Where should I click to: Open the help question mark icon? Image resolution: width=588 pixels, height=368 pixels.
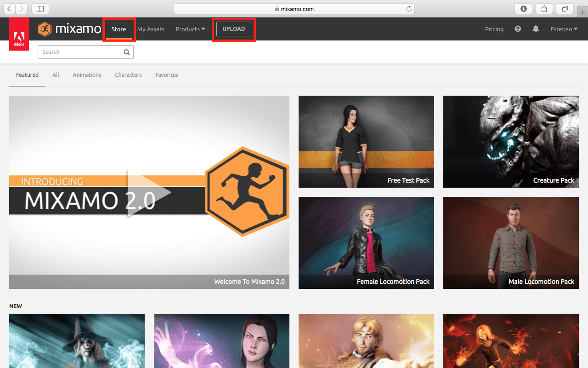point(518,29)
